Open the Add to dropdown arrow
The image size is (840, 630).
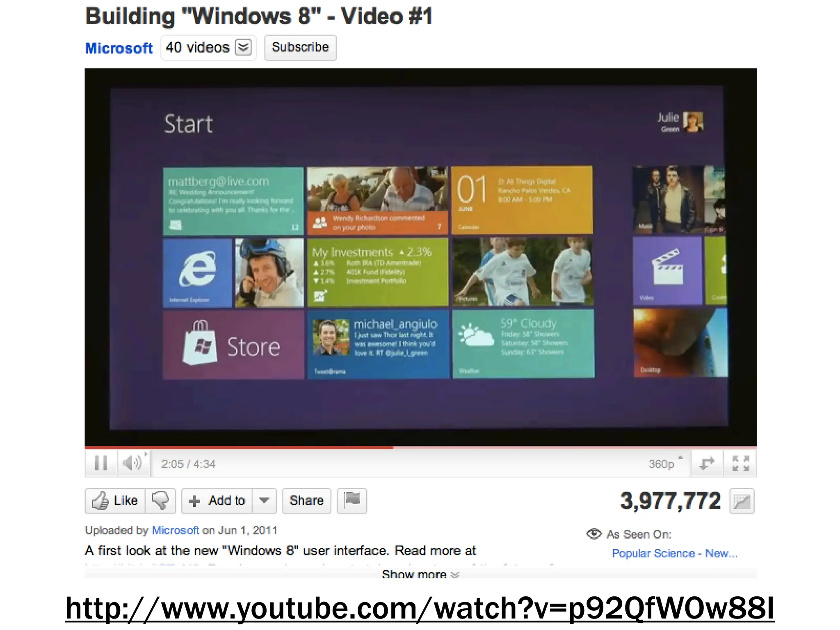point(264,501)
